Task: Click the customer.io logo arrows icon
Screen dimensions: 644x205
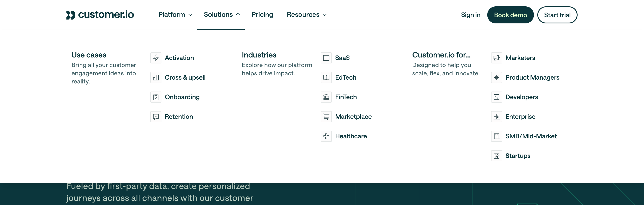Action: coord(71,15)
